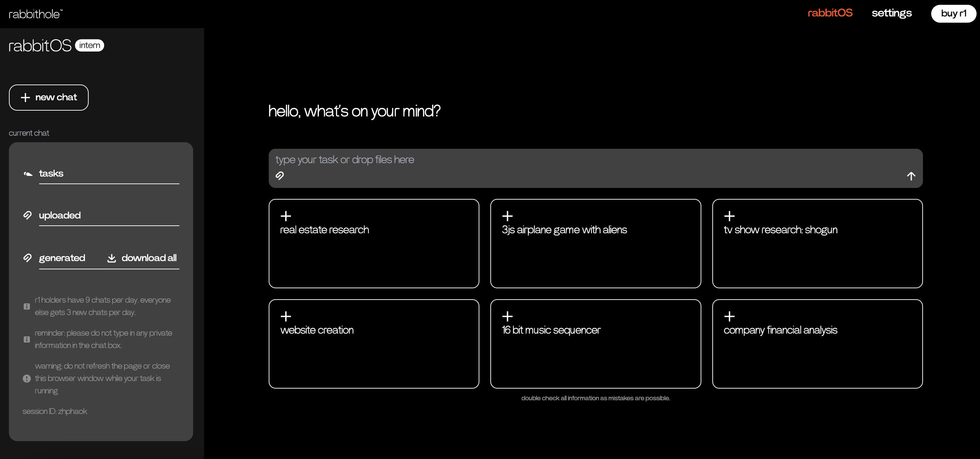Open settings in top navigation
This screenshot has height=459, width=980.
[x=891, y=13]
